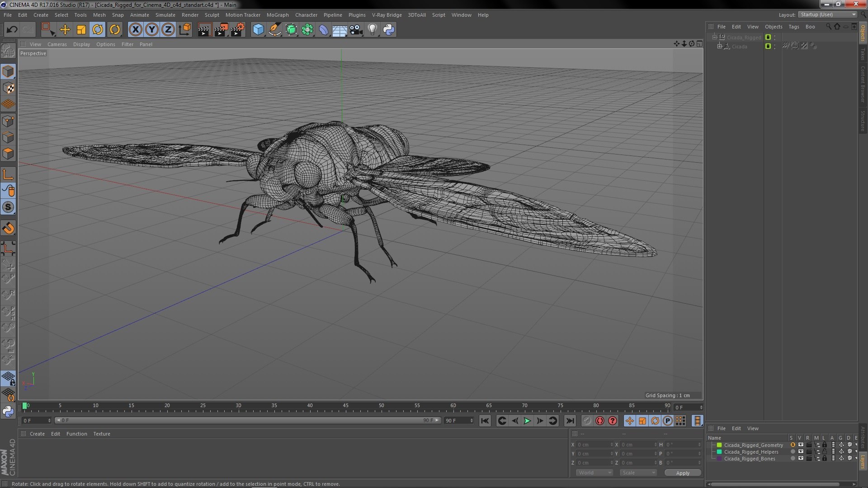This screenshot has width=868, height=488.
Task: Open the World coordinate dropdown
Action: [594, 473]
